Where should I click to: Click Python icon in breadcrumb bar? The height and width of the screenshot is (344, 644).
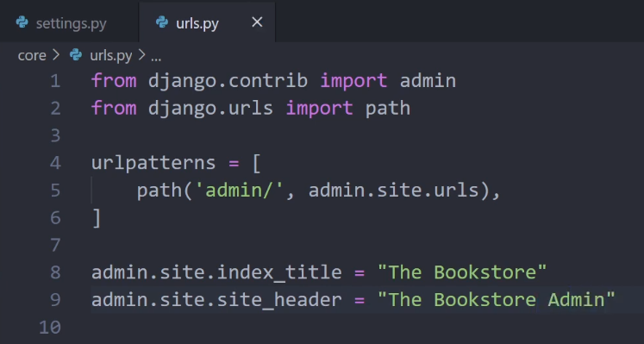point(76,54)
